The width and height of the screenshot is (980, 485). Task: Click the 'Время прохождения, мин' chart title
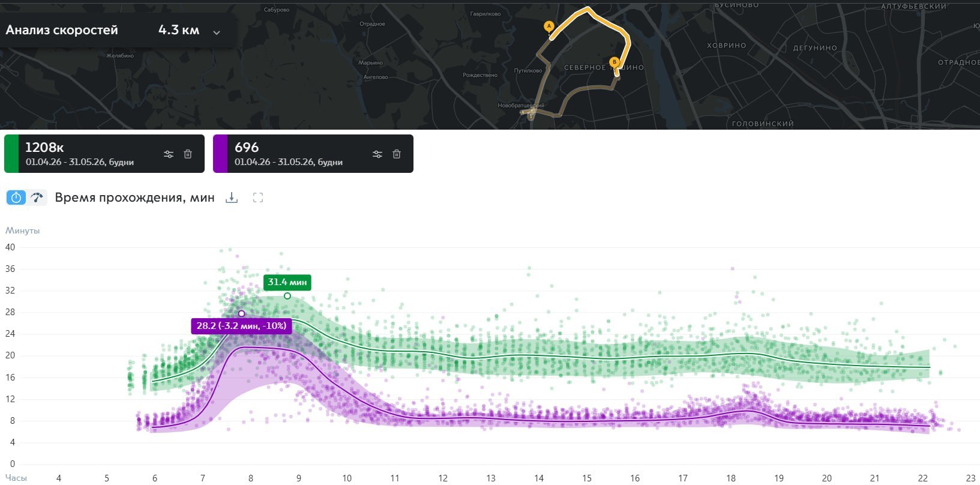pyautogui.click(x=134, y=197)
